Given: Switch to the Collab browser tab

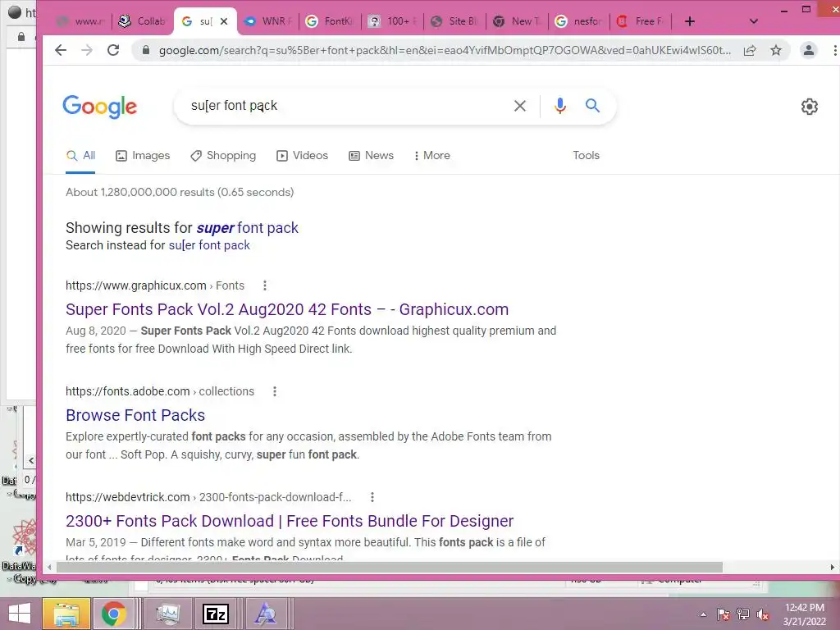Looking at the screenshot, I should [143, 21].
